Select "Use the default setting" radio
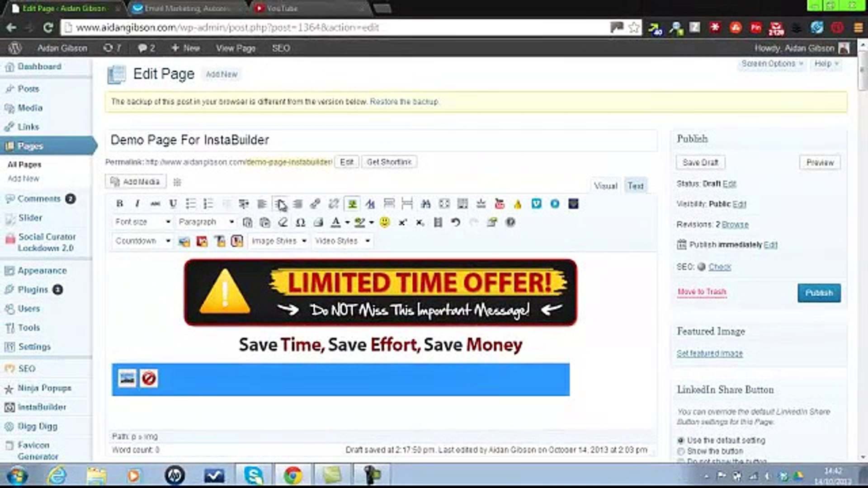868x488 pixels. (x=681, y=440)
